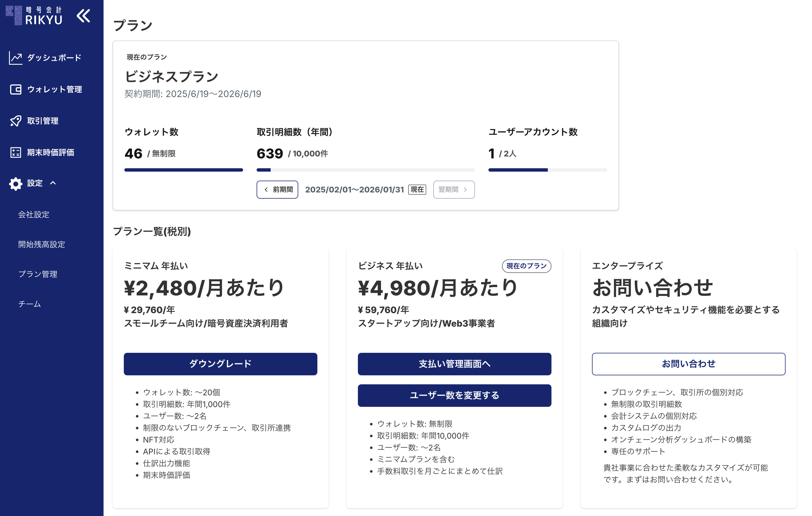Screen dimensions: 812x516
Task: Click the ウォレット管理 wallet icon
Action: (15, 89)
